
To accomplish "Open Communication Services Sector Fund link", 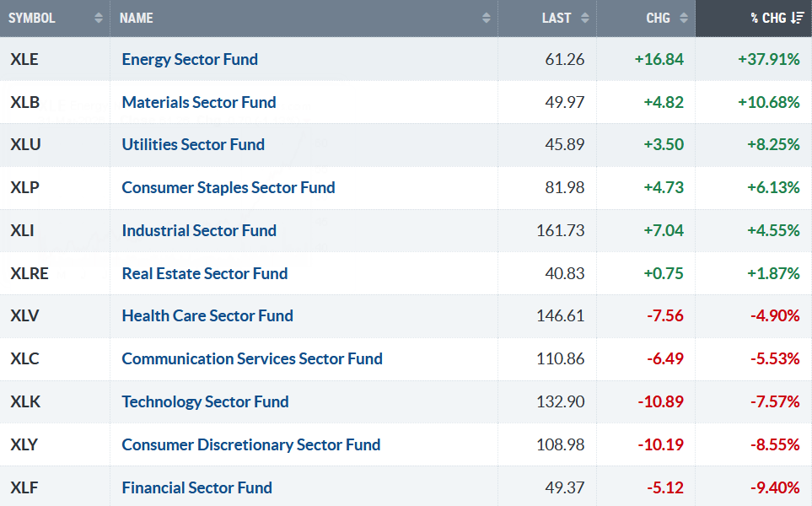I will (x=252, y=358).
